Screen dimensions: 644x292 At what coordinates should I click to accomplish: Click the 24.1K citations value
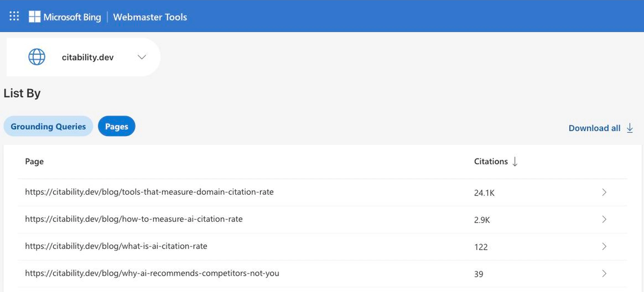pyautogui.click(x=484, y=193)
